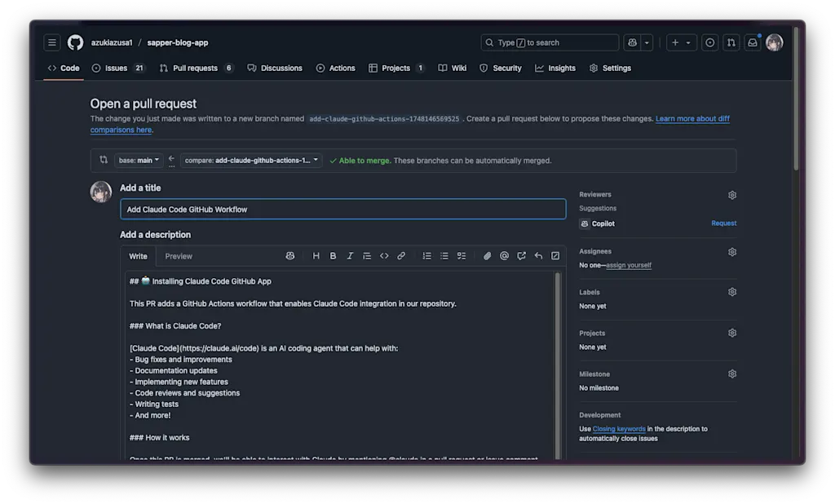Attach files with the paperclip icon
835x504 pixels.
pos(487,256)
